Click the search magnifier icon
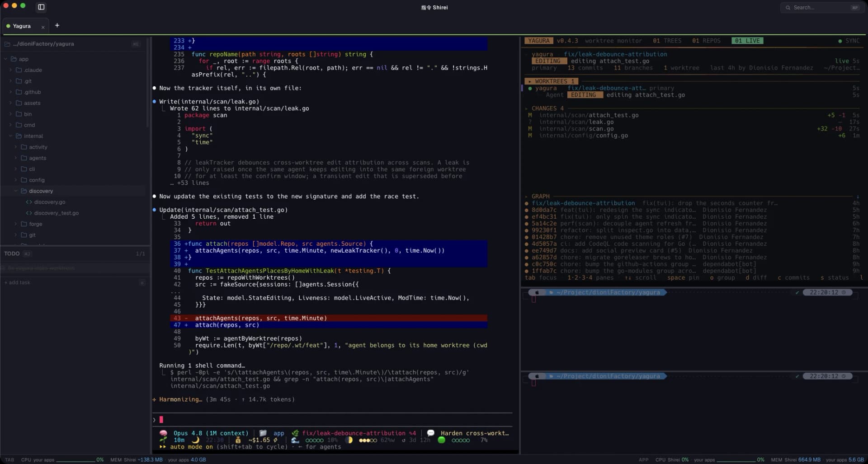The image size is (868, 464). coord(788,8)
